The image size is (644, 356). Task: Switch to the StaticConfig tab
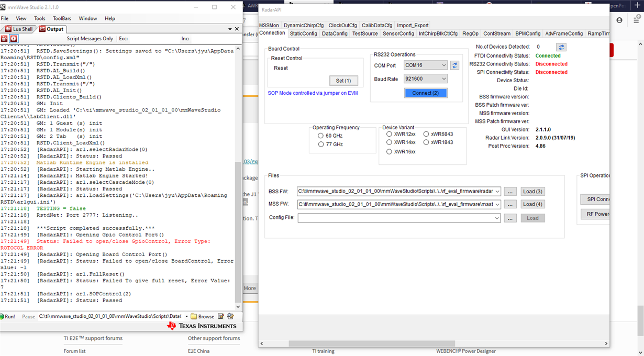tap(304, 34)
